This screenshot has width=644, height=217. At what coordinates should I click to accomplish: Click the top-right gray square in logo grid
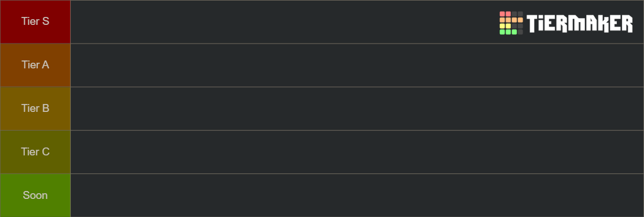point(520,14)
